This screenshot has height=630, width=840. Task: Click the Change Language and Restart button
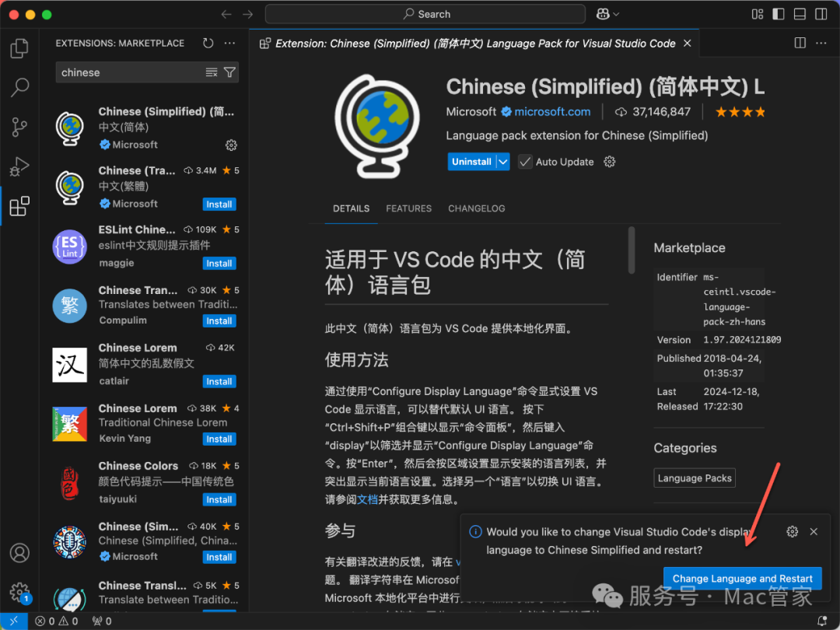click(743, 579)
